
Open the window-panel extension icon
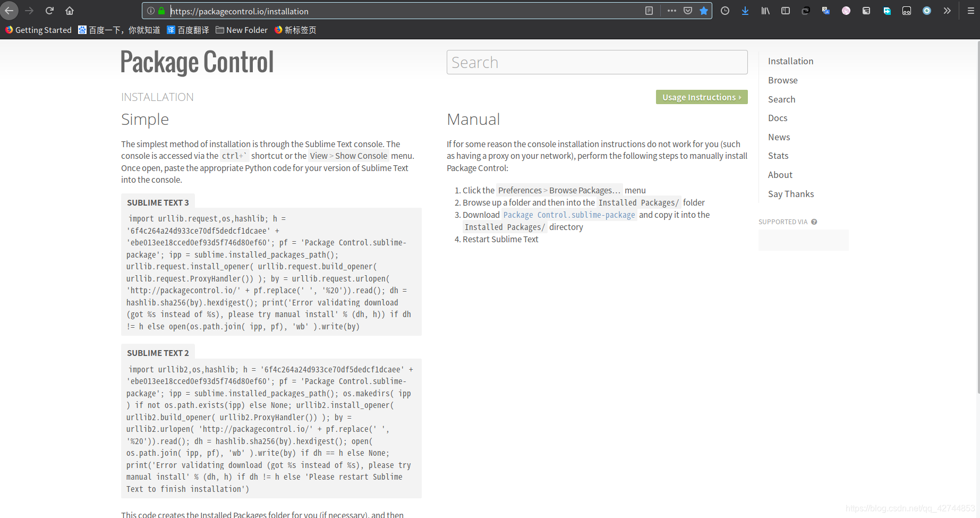(x=866, y=11)
